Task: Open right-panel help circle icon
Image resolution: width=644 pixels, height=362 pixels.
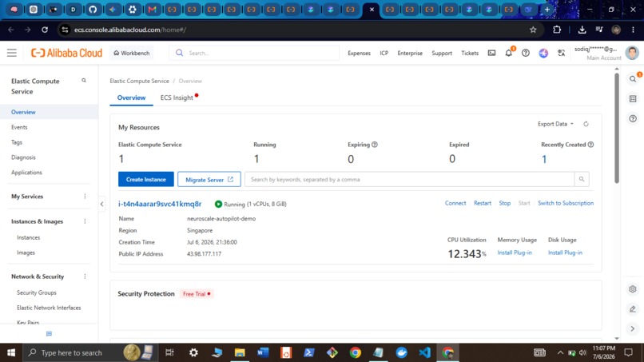Action: [x=633, y=118]
